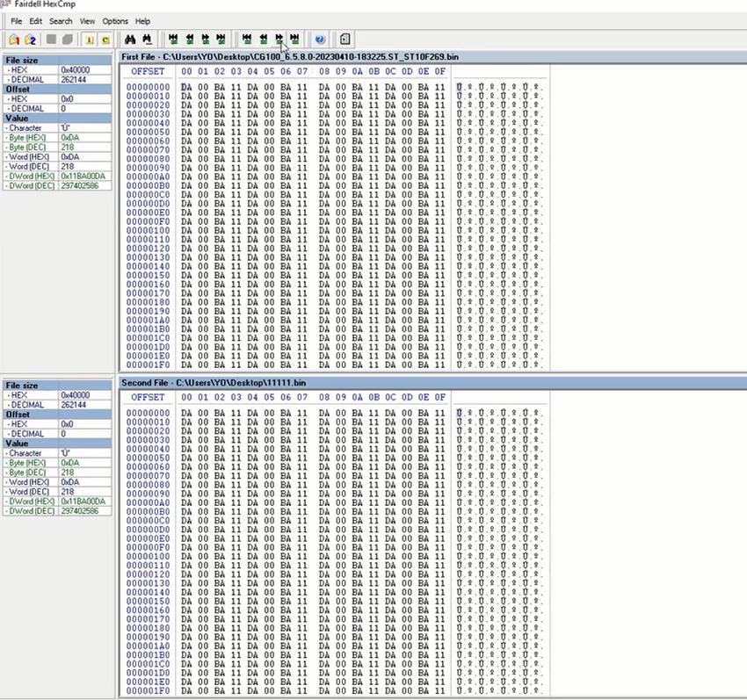This screenshot has width=747, height=700.
Task: Click skip-to-start arrow in second green arrow group
Action: (x=247, y=40)
